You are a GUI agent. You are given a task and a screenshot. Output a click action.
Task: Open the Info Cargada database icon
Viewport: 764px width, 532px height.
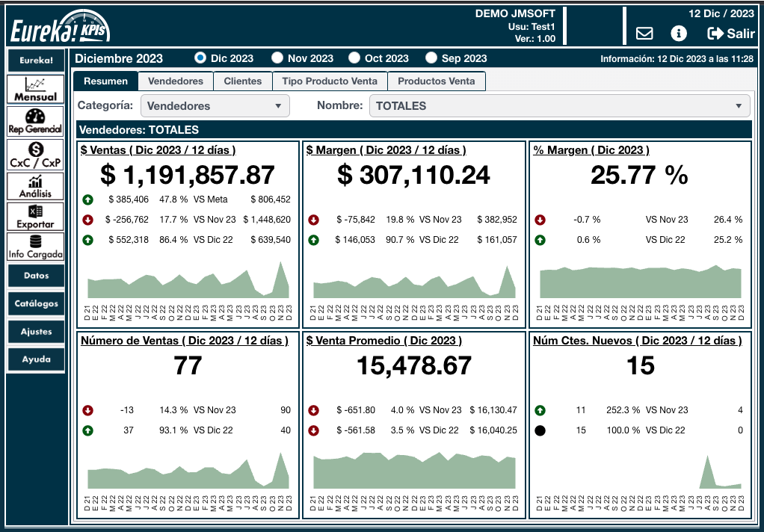(36, 247)
